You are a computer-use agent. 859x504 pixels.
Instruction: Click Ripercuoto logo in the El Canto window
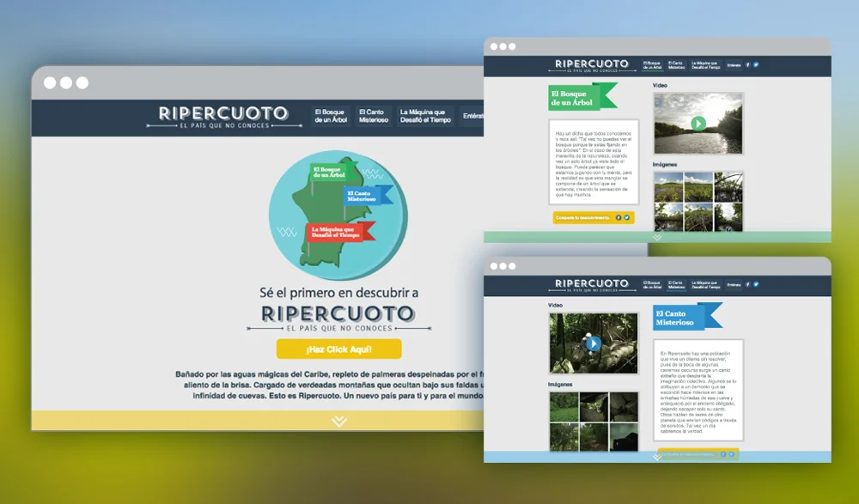click(592, 285)
